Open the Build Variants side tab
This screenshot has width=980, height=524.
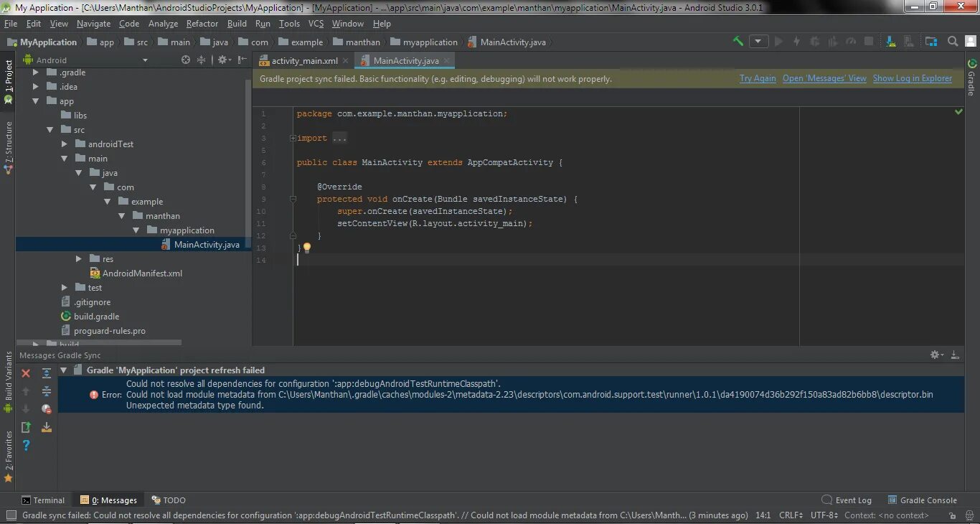(9, 381)
